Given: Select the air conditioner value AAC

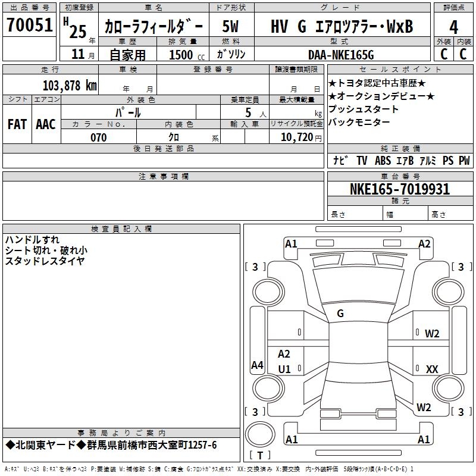Looking at the screenshot, I should [46, 124].
